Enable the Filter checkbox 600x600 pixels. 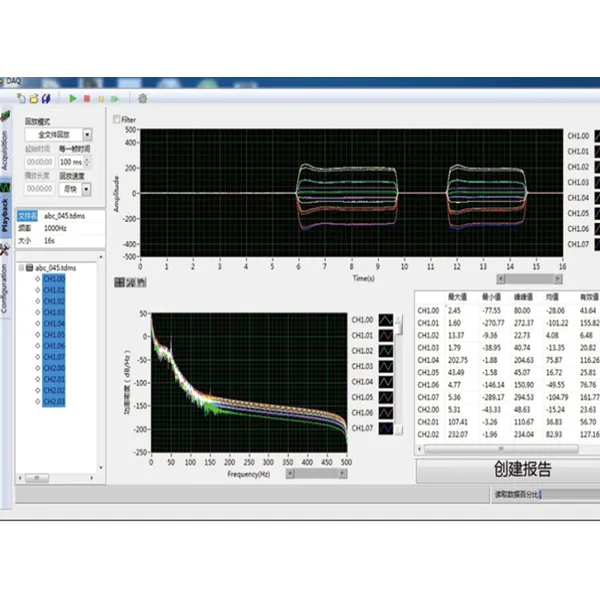coord(116,119)
